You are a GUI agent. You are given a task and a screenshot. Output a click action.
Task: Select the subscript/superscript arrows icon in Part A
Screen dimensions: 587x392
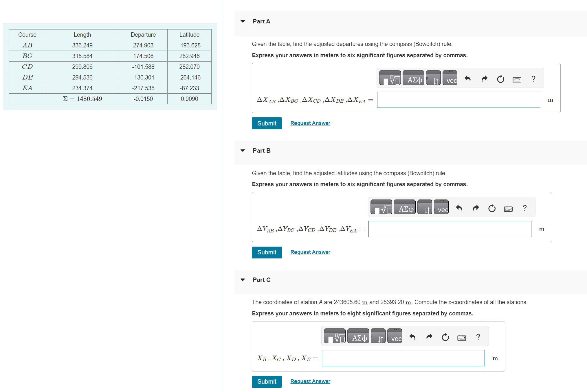pos(433,77)
